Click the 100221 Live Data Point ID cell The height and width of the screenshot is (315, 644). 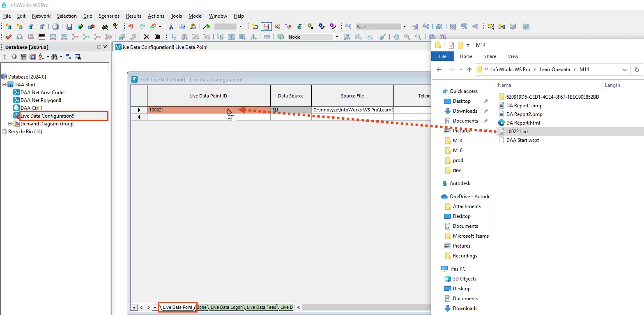click(x=209, y=110)
